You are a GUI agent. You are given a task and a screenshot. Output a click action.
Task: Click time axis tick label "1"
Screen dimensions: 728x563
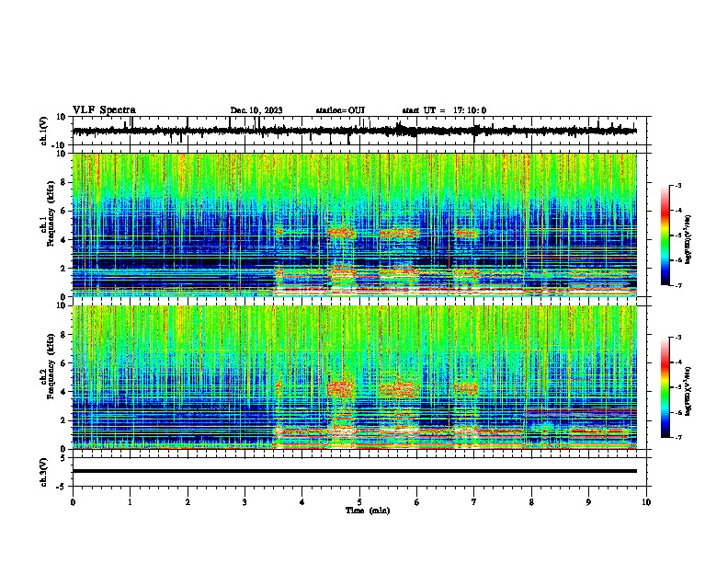130,502
